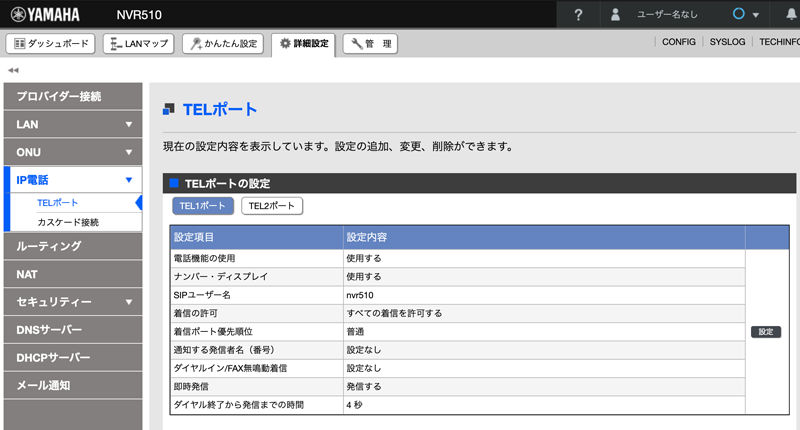Select カスケード接続 in the sidebar

tap(68, 222)
